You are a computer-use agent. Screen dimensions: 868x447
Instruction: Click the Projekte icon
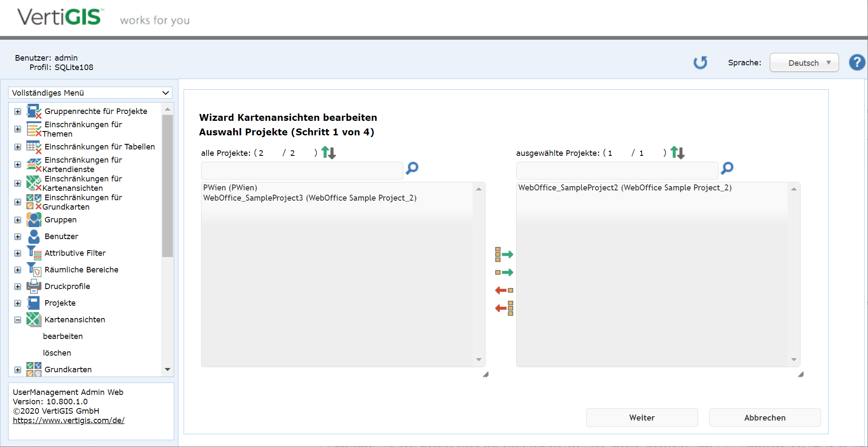(x=34, y=303)
